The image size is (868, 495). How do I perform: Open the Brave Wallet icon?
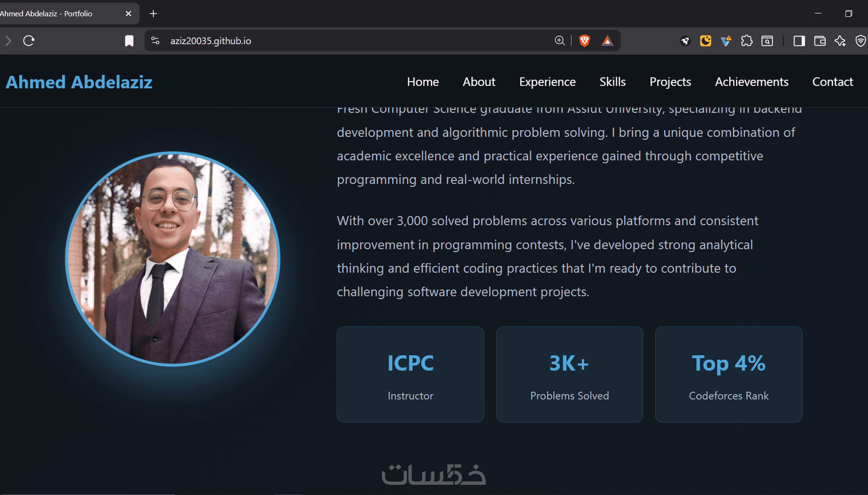coord(820,41)
